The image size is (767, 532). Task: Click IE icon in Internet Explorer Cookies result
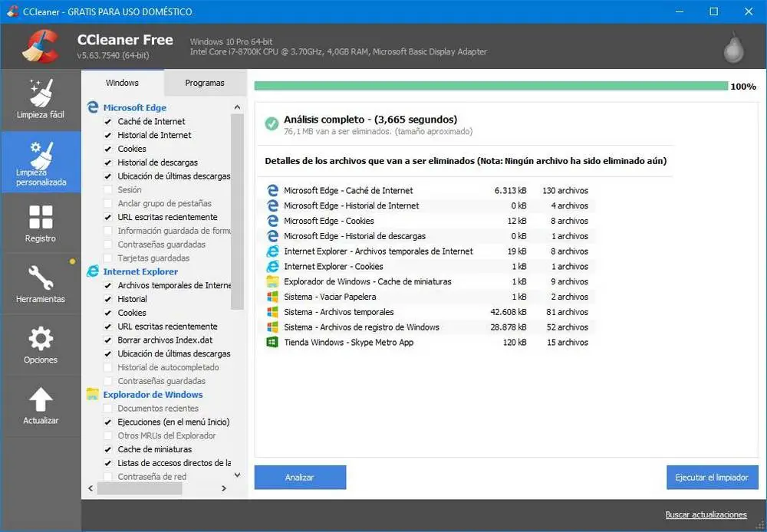coord(272,266)
